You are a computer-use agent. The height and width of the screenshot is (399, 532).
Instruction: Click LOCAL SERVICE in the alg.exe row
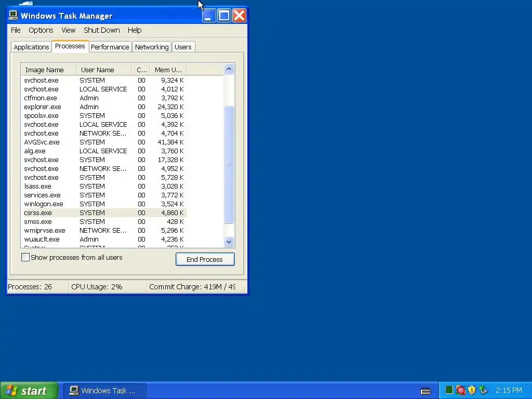(x=103, y=151)
